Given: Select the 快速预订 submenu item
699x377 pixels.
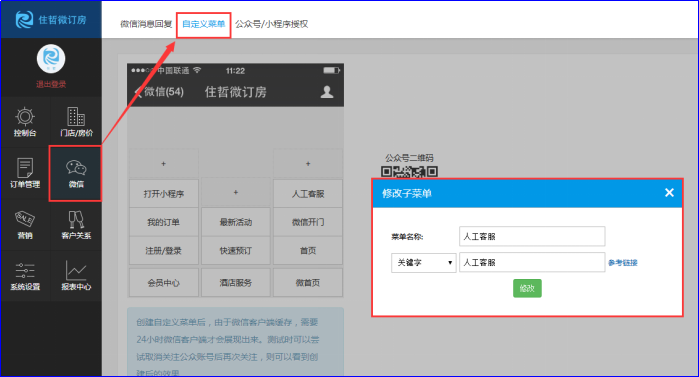Looking at the screenshot, I should coord(236,250).
